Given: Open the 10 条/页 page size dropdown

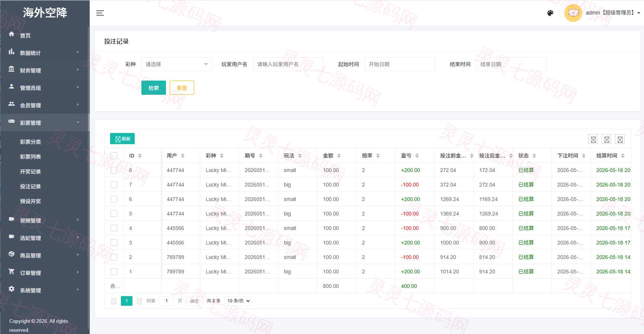Looking at the screenshot, I should 238,301.
